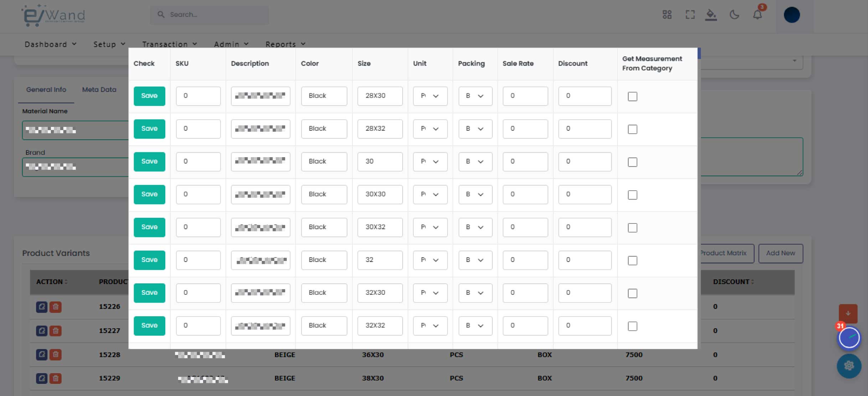The height and width of the screenshot is (396, 868).
Task: Click the Search field in the top bar
Action: coord(210,15)
